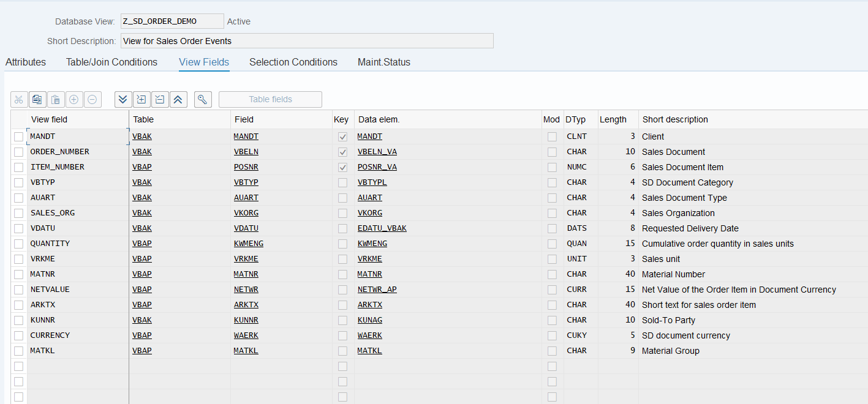Open the KWMENG field link
The image size is (868, 404).
[249, 244]
